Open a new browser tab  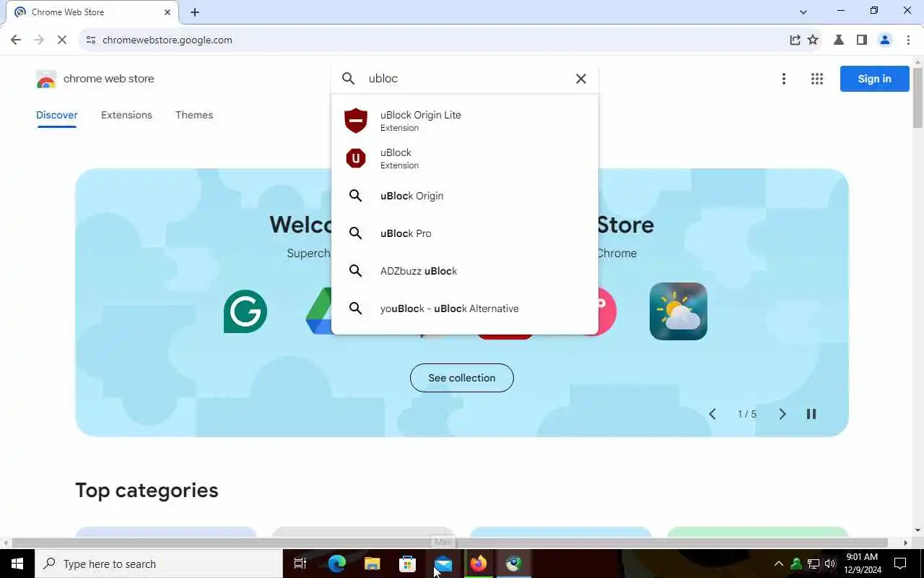195,12
